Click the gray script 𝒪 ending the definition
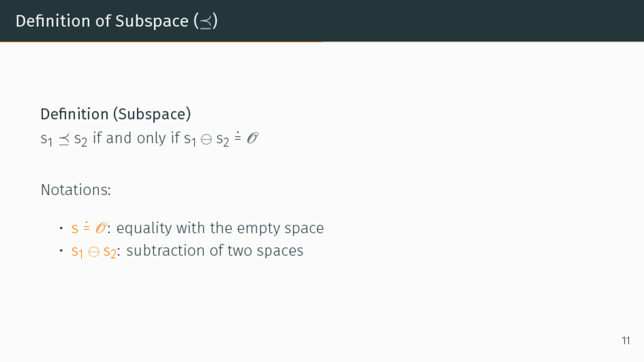Viewport: 644px width, 362px height. [252, 138]
